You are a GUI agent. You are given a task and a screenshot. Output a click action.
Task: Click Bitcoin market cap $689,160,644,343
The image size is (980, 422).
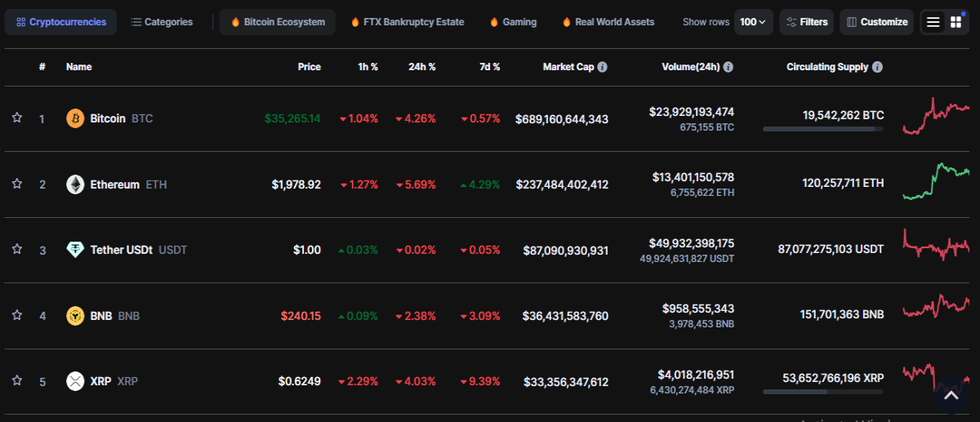point(562,119)
